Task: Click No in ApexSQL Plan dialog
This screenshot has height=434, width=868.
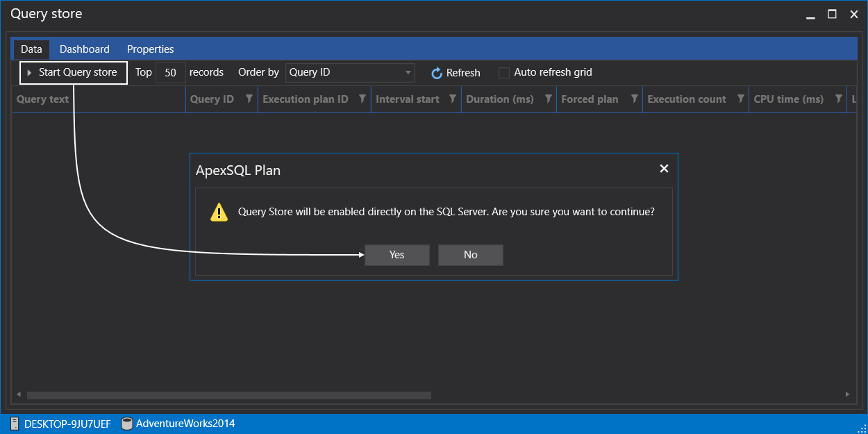Action: [471, 255]
